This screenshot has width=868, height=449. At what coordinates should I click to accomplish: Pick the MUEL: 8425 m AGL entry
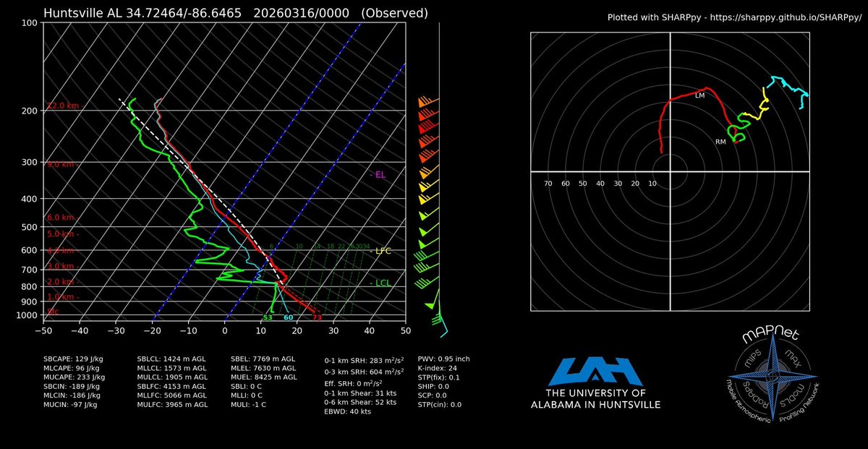(x=263, y=377)
